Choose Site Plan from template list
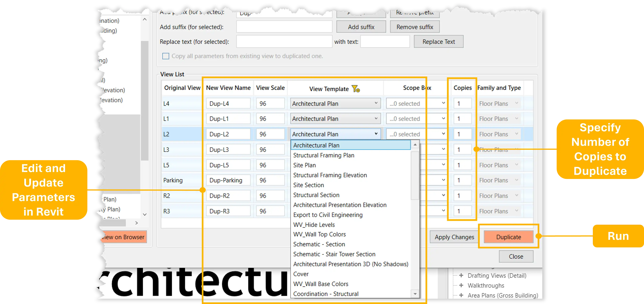The width and height of the screenshot is (644, 304). click(x=304, y=165)
